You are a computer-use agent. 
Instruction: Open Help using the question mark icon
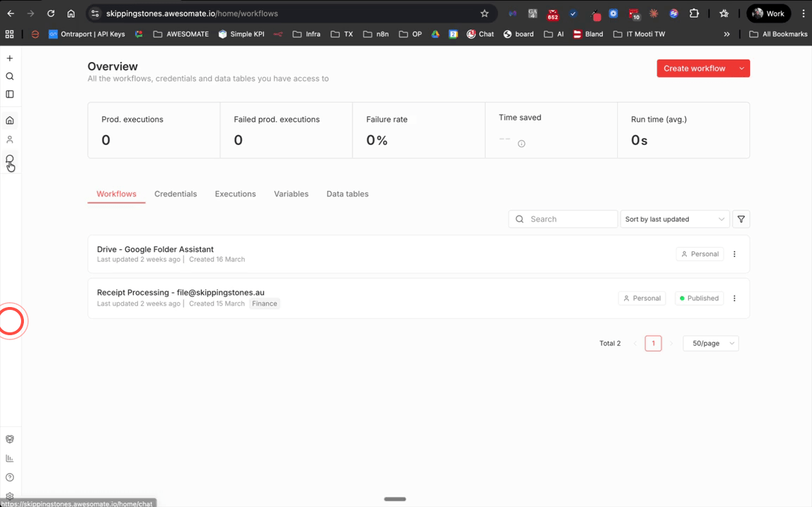pos(10,477)
